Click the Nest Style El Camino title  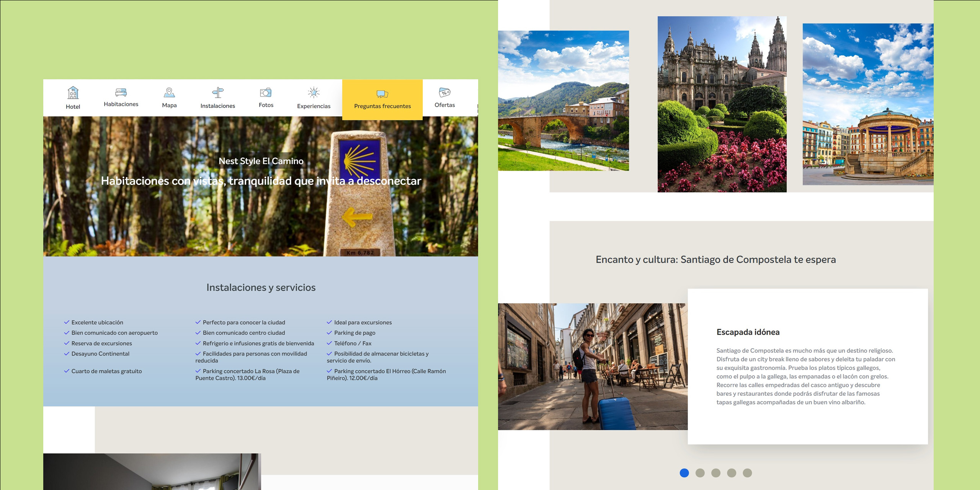point(261,161)
